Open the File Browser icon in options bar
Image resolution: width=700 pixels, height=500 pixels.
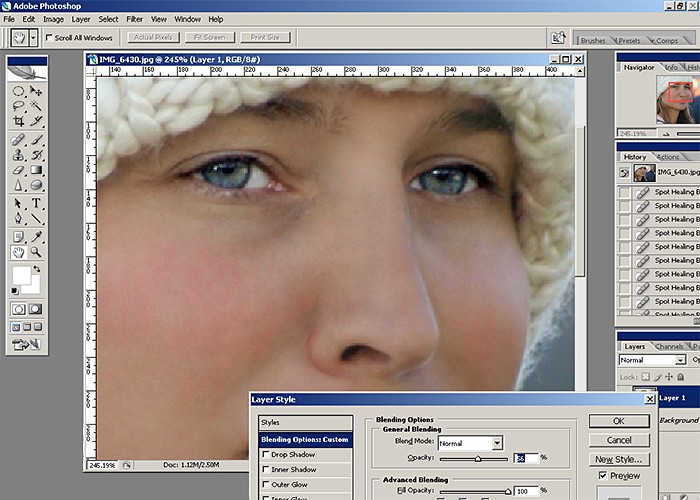click(x=558, y=38)
